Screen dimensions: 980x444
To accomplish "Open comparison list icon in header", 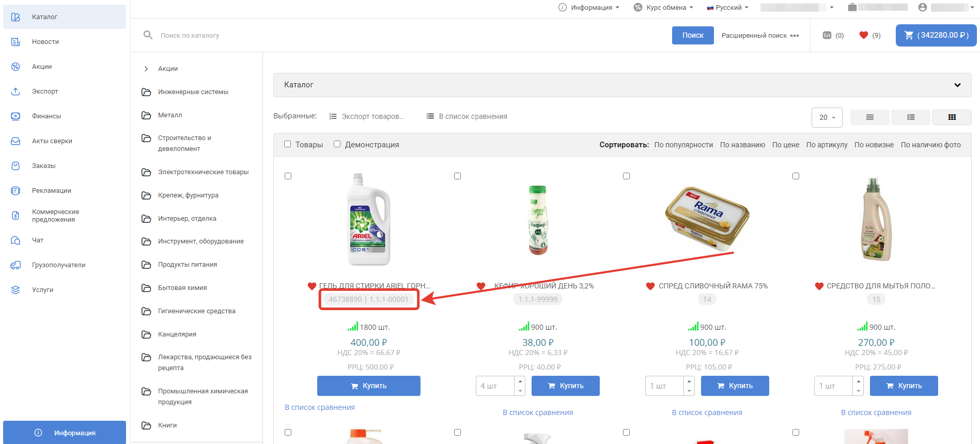I will pyautogui.click(x=827, y=35).
